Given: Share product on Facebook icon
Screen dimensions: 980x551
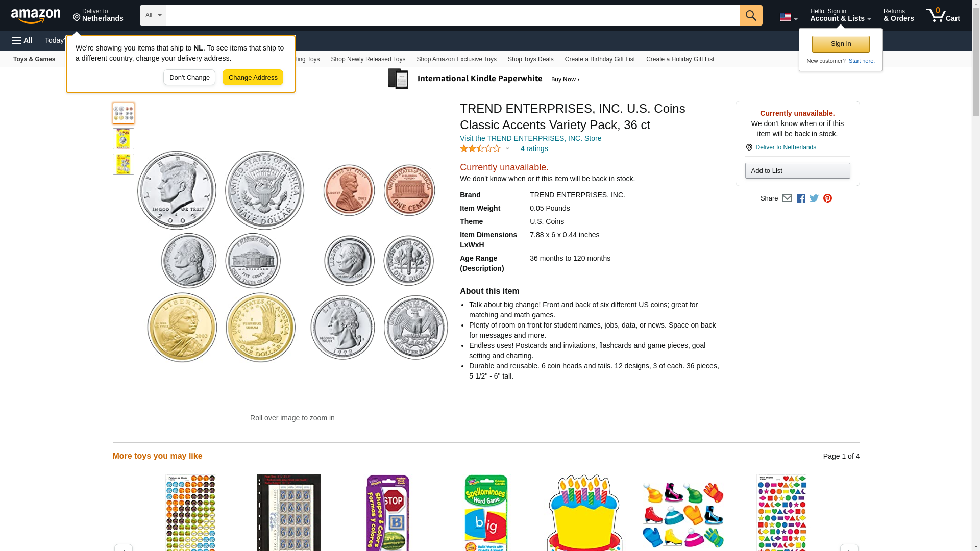Looking at the screenshot, I should click(x=801, y=198).
